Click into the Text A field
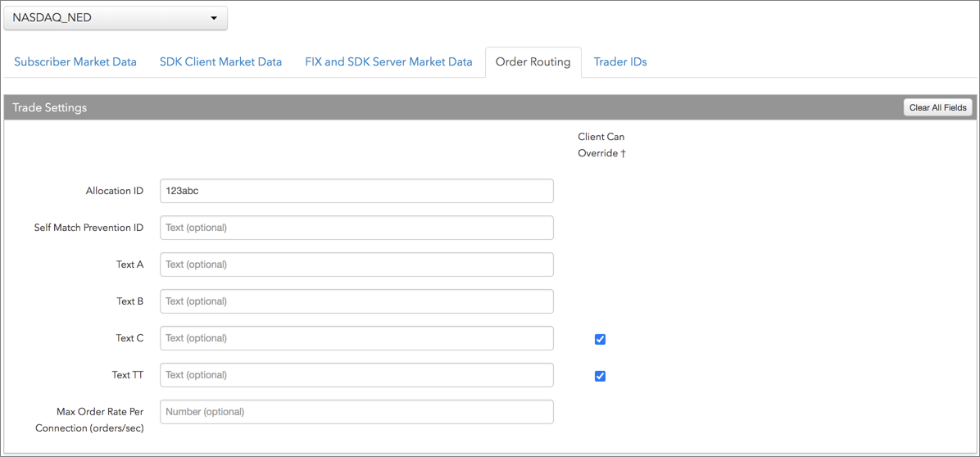Viewport: 980px width, 457px height. [x=356, y=265]
